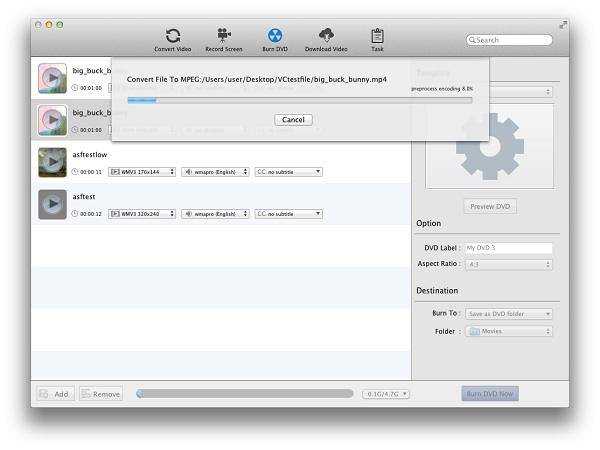Open asftest wmapro audio track dropdown
This screenshot has width=600, height=450.
pyautogui.click(x=215, y=214)
